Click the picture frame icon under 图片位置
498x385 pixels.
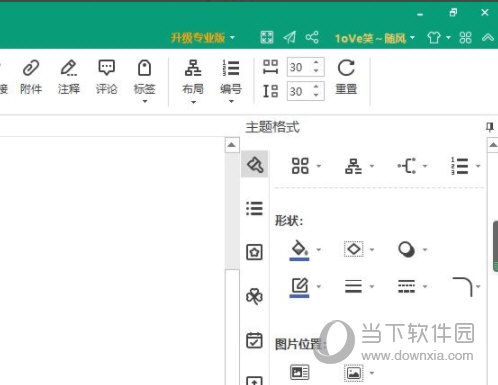pos(354,373)
